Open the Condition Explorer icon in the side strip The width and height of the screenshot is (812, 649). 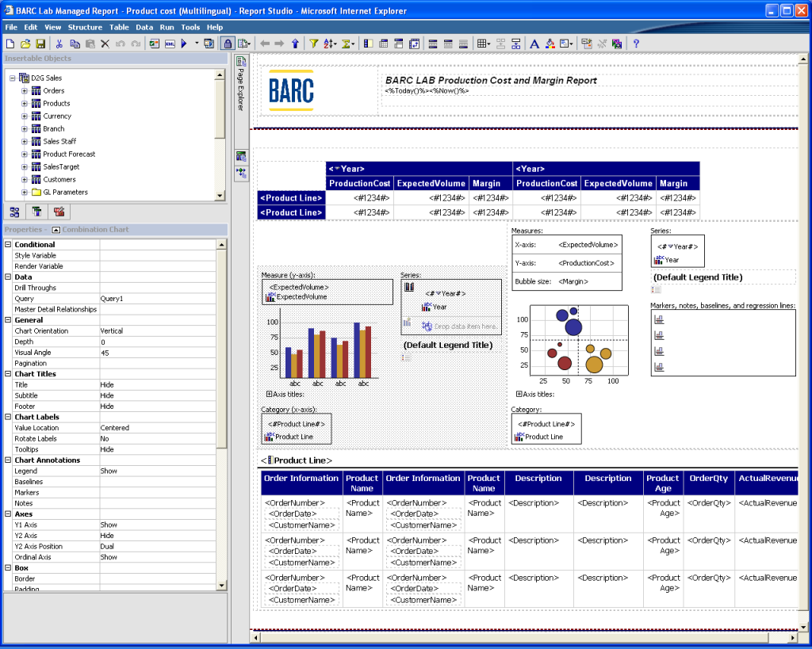pyautogui.click(x=241, y=173)
